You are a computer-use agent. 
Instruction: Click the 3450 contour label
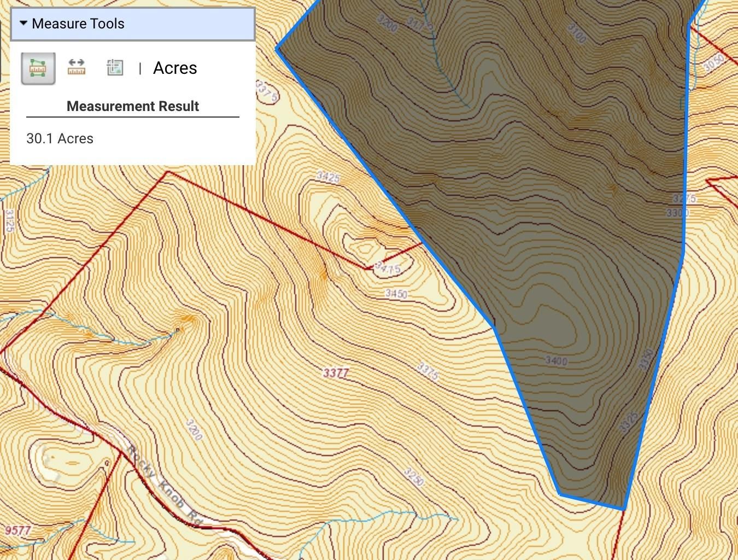(396, 294)
